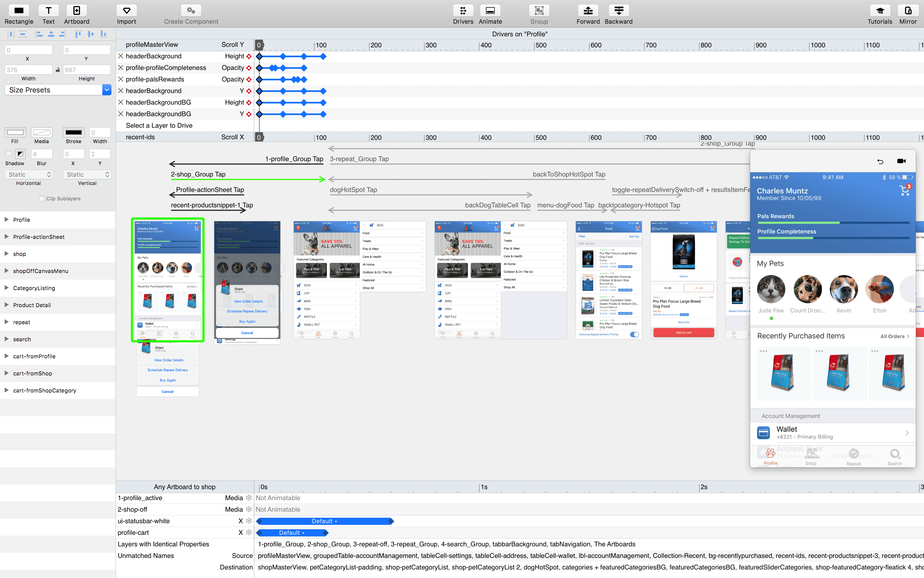Select the Rectangle tool in the toolbar
This screenshot has height=578, width=924.
(x=19, y=10)
